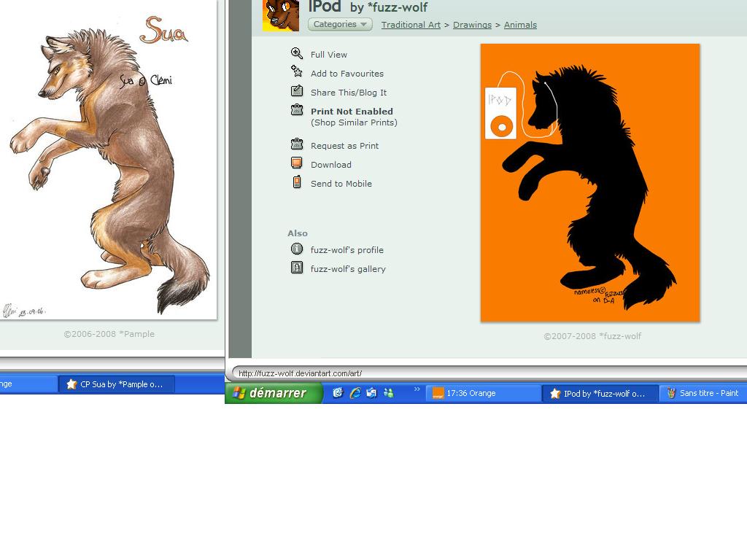This screenshot has width=747, height=560.
Task: Click the Share This/Blog It icon
Action: tap(297, 90)
